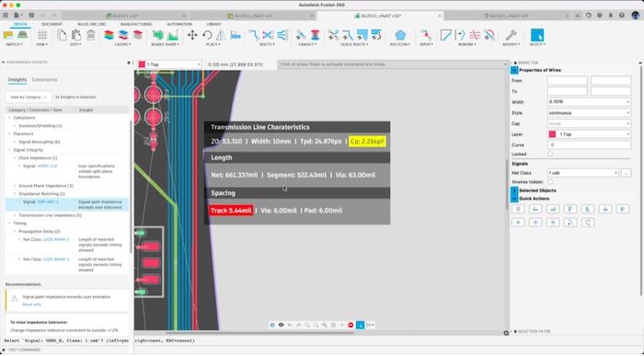Select the Modify wrench tool
Screen dimensions: 644x356
[511, 35]
